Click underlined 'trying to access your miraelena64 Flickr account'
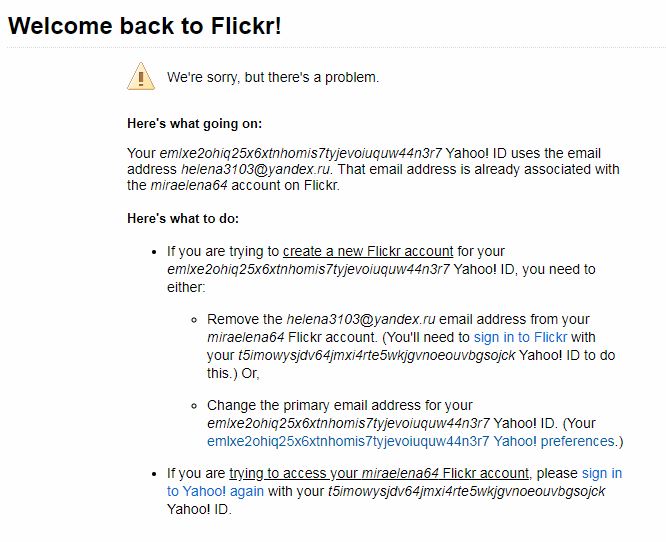The image size is (666, 542). tap(379, 473)
